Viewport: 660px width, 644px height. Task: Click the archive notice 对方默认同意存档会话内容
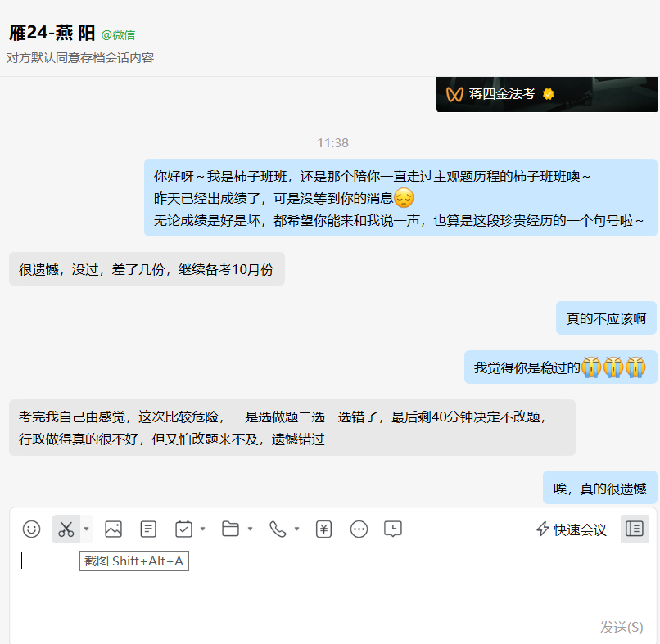tap(80, 57)
